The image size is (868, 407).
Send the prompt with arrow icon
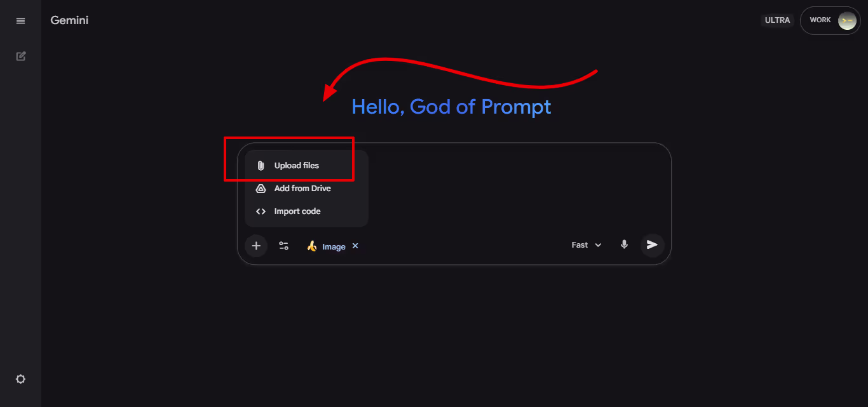(652, 244)
